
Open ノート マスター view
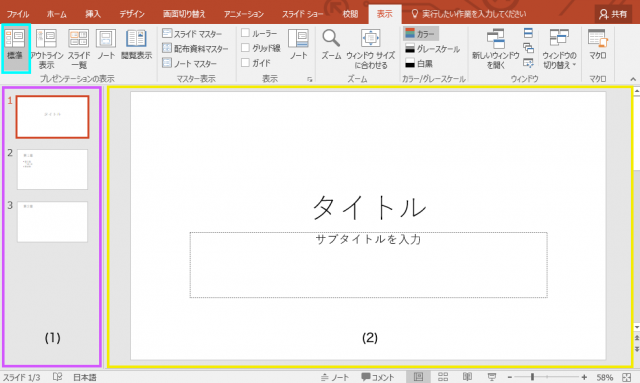[x=189, y=63]
